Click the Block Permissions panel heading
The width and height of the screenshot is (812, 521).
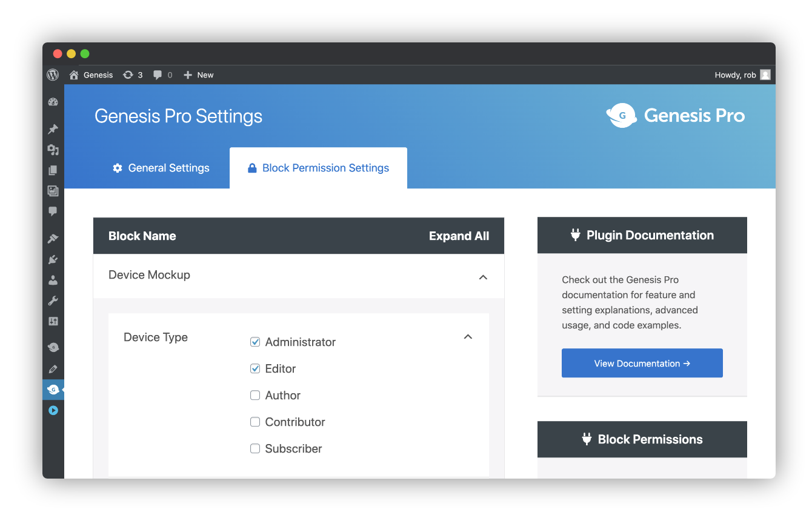tap(650, 439)
